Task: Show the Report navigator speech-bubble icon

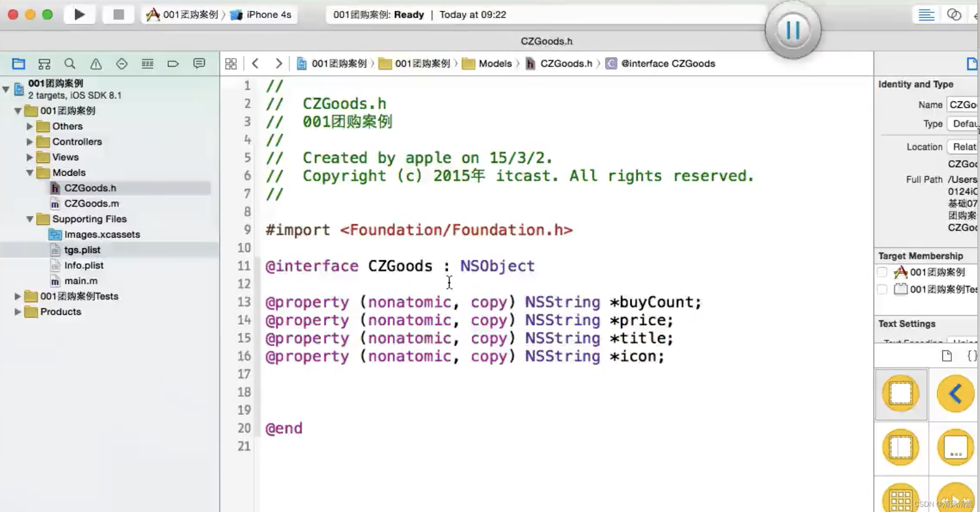Action: pyautogui.click(x=199, y=64)
